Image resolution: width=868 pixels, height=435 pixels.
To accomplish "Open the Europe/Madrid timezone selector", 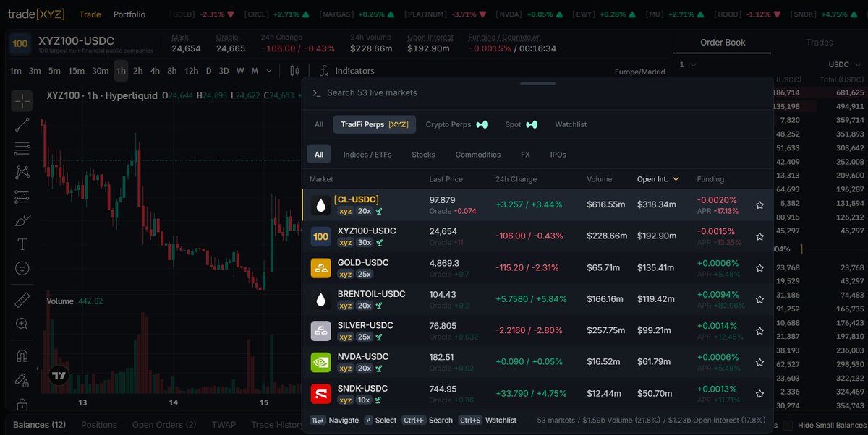I will [x=639, y=72].
